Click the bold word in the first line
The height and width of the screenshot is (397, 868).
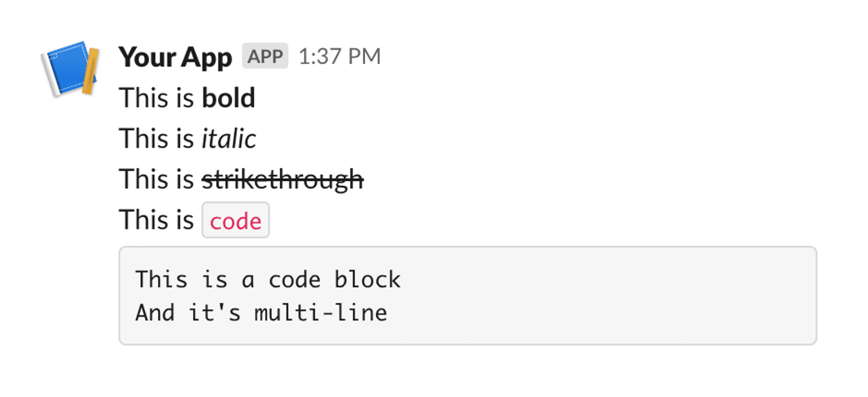pyautogui.click(x=229, y=98)
